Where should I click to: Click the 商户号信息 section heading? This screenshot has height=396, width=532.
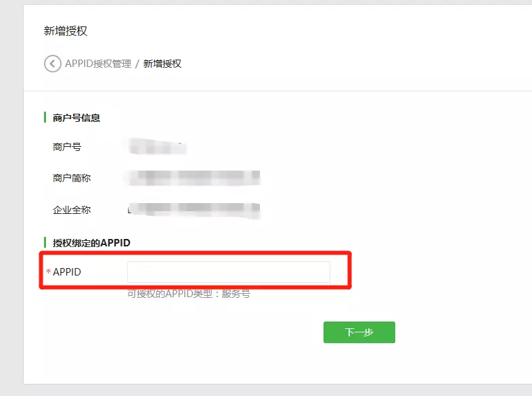pos(76,118)
